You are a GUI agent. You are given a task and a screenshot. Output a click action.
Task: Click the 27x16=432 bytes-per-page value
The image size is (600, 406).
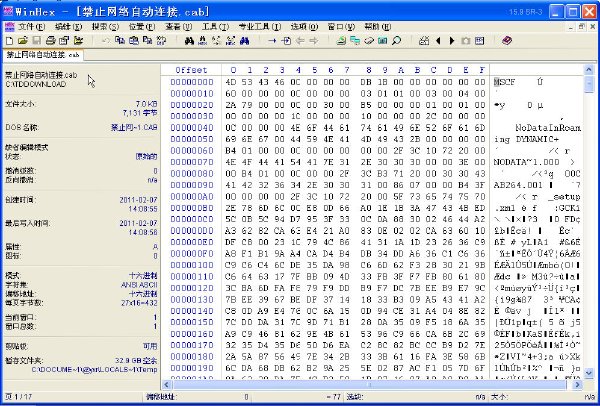point(139,303)
